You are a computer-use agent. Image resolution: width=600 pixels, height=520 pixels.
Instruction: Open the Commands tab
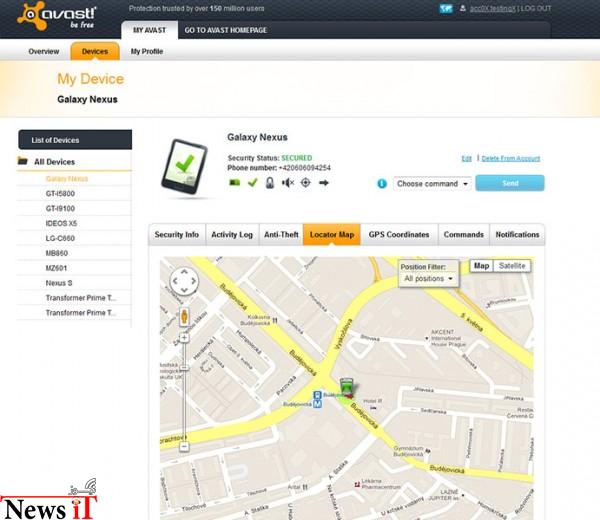coord(463,235)
